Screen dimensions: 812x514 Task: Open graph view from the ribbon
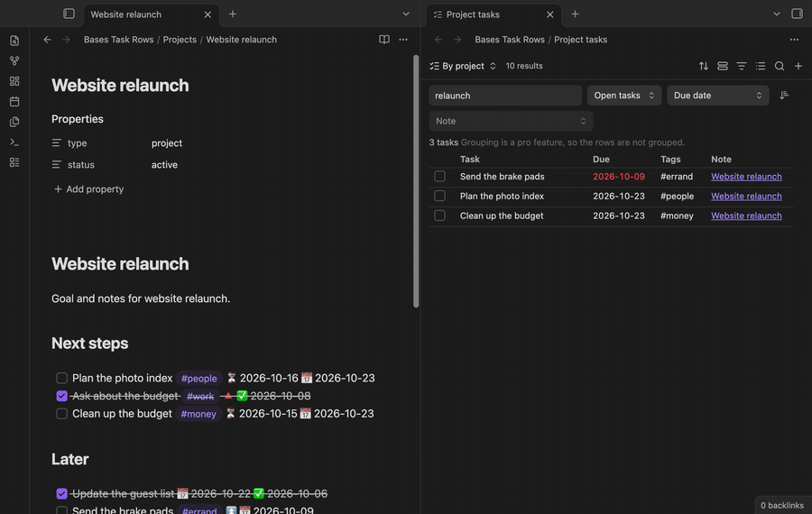tap(14, 60)
